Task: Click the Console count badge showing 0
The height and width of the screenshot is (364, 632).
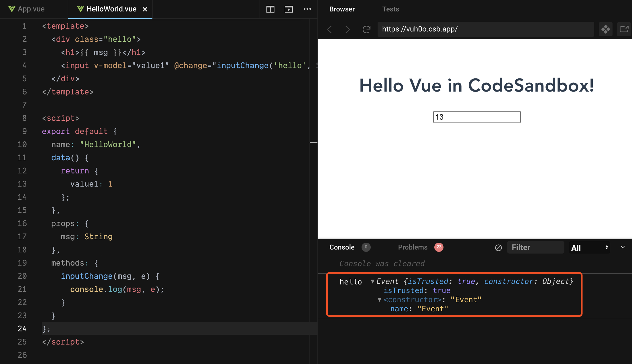Action: [x=366, y=247]
